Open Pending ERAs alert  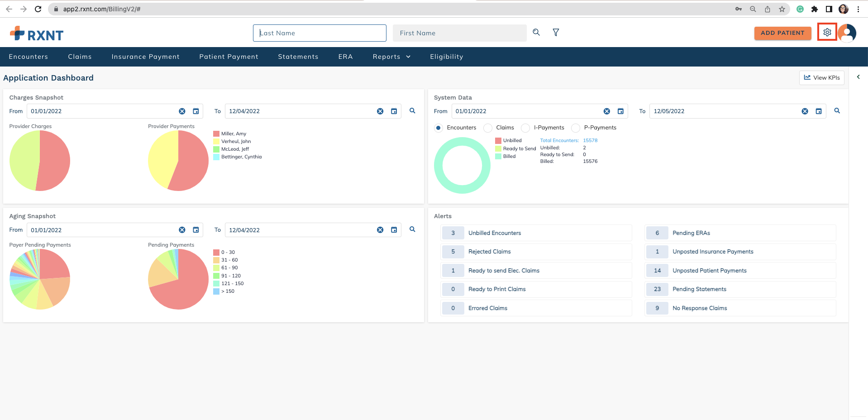point(740,233)
